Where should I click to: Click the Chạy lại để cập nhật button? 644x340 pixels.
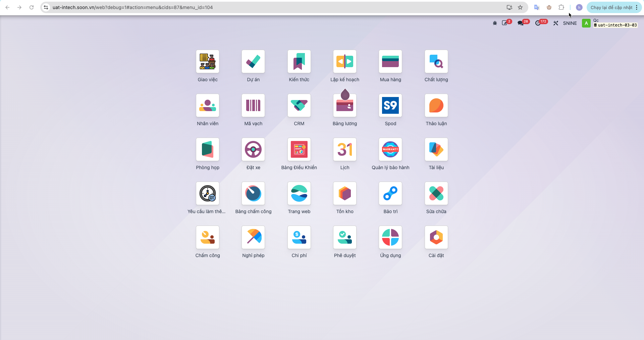[614, 7]
